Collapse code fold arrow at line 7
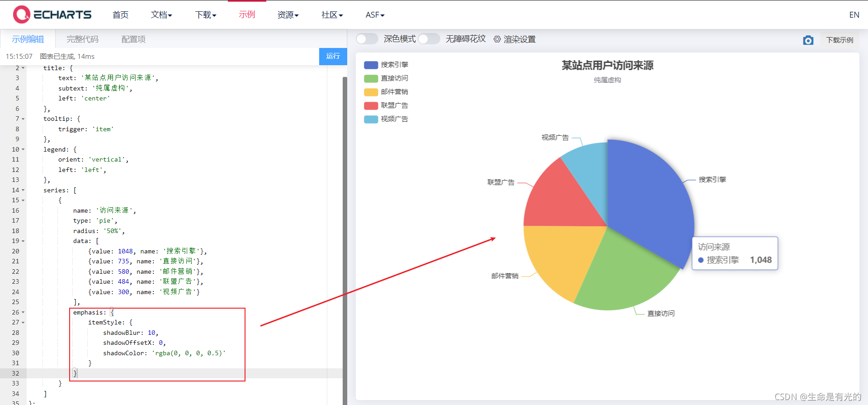 pyautogui.click(x=23, y=119)
